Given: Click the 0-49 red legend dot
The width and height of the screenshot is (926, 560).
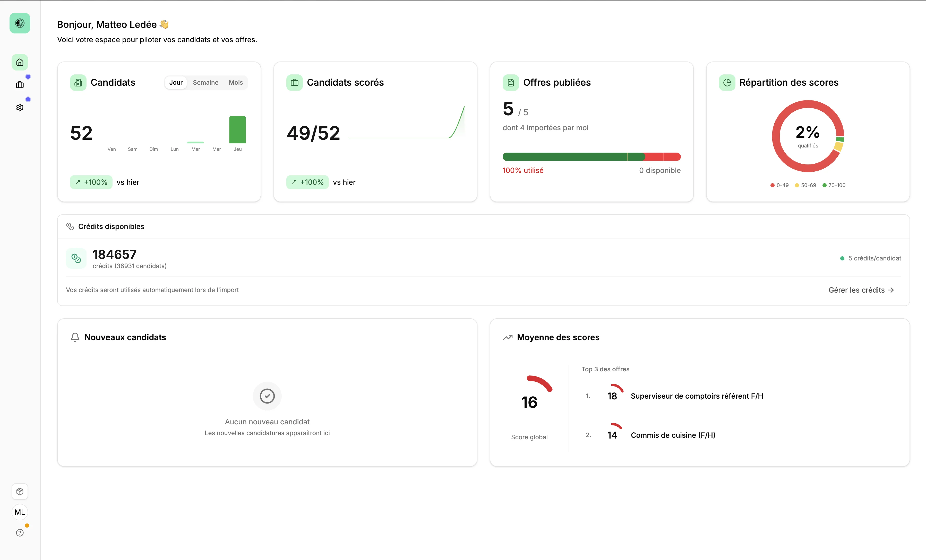Looking at the screenshot, I should click(773, 185).
